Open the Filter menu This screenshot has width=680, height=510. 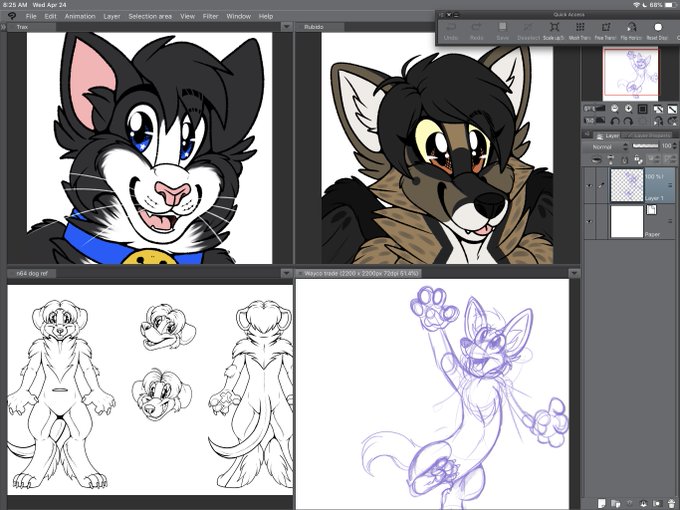tap(210, 16)
